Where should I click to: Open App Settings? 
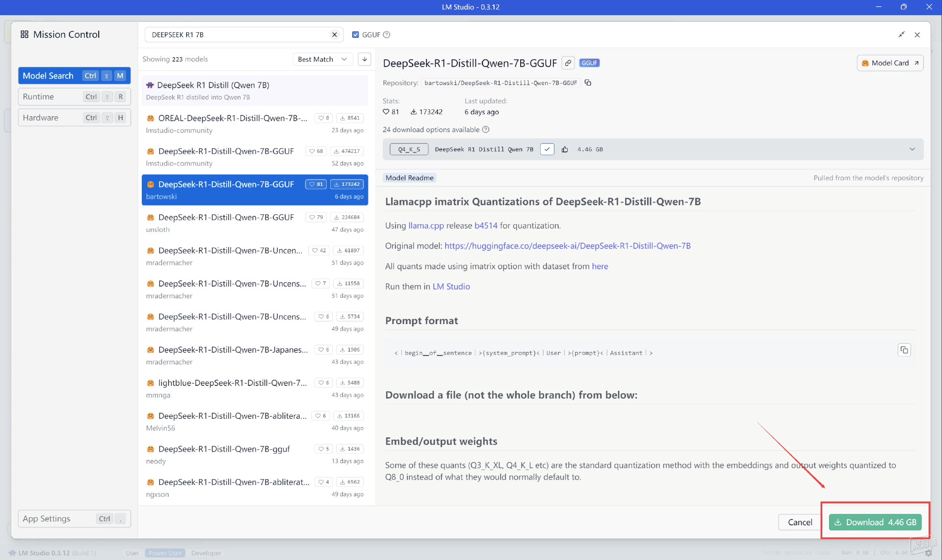pyautogui.click(x=75, y=519)
